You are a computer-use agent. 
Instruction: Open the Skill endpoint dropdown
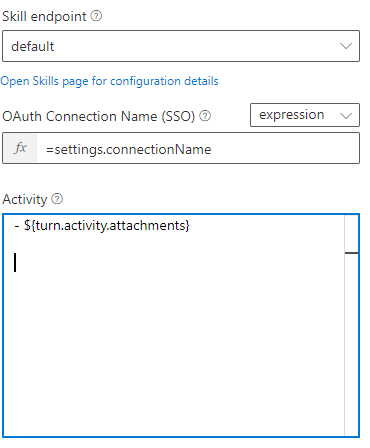[x=181, y=46]
